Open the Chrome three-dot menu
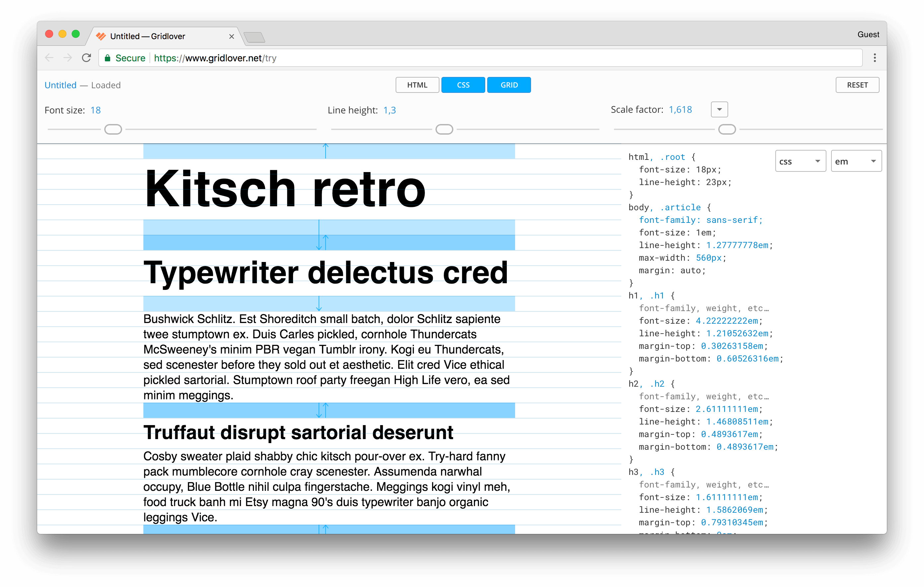This screenshot has height=587, width=924. click(x=875, y=58)
